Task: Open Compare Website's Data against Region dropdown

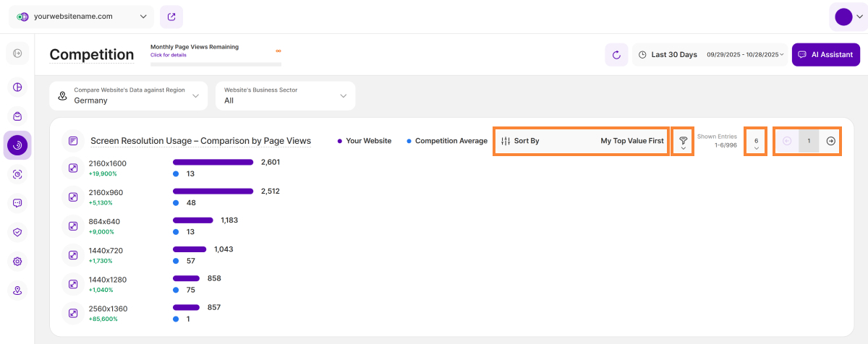Action: click(129, 96)
